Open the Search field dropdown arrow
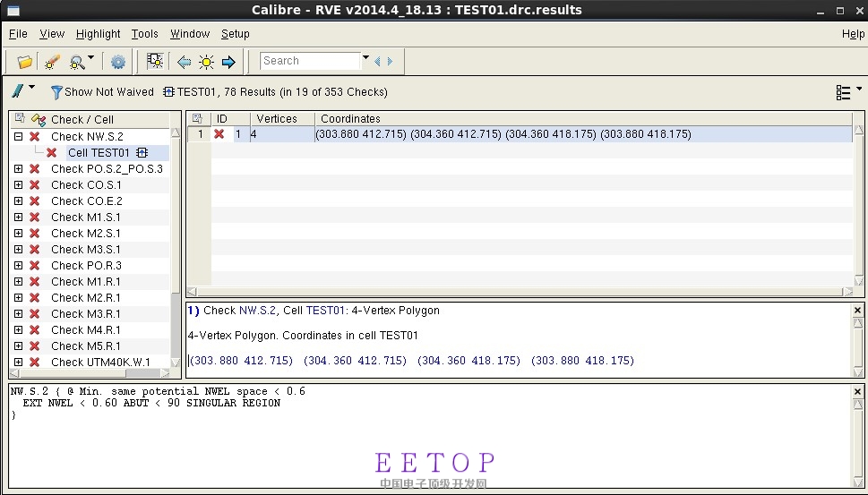The width and height of the screenshot is (868, 495). coord(365,60)
